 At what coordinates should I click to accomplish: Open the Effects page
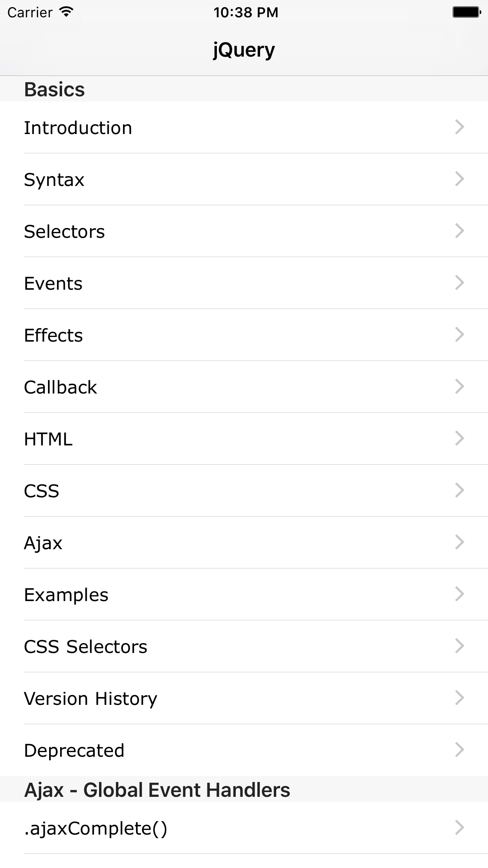click(x=157, y=335)
